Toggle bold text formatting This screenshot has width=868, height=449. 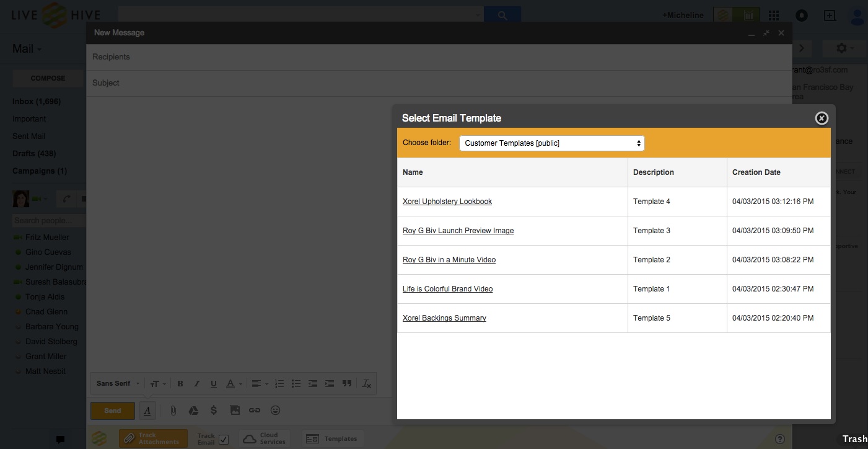(x=180, y=383)
